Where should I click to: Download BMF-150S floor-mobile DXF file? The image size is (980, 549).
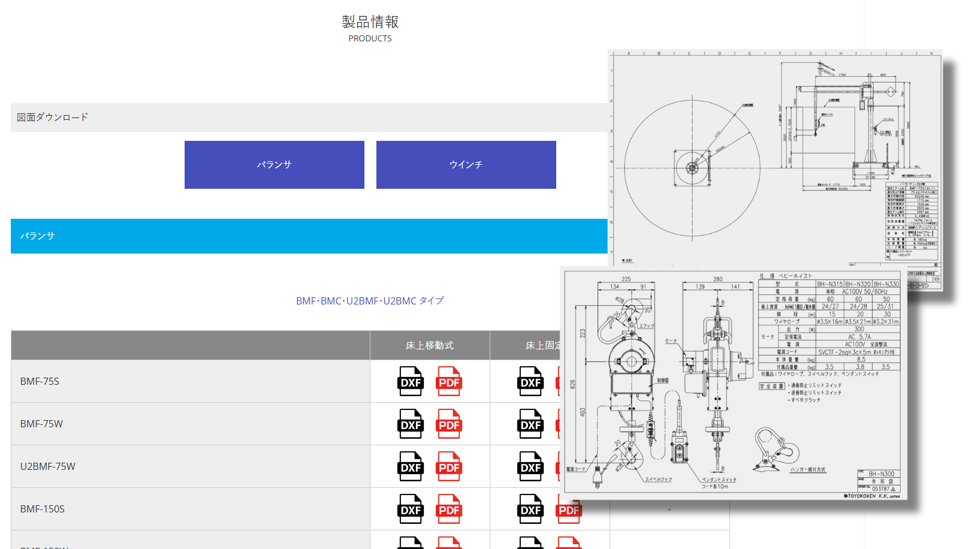tap(411, 509)
